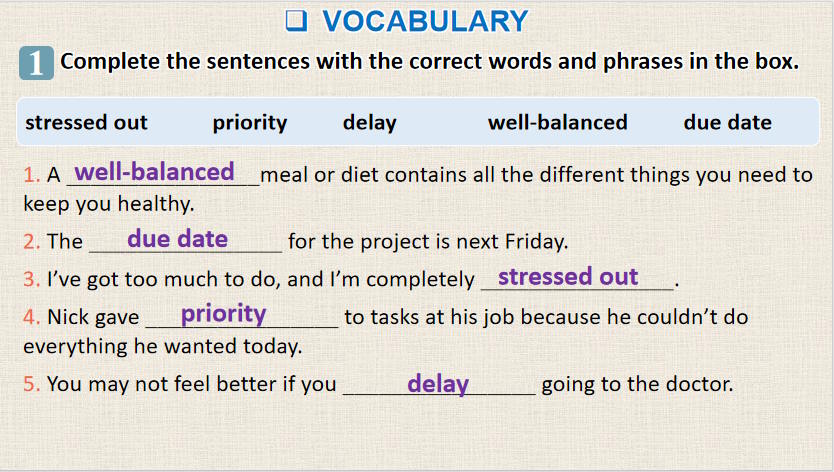This screenshot has width=834, height=472.
Task: Click the VOCABULARY heading text
Action: 425,21
